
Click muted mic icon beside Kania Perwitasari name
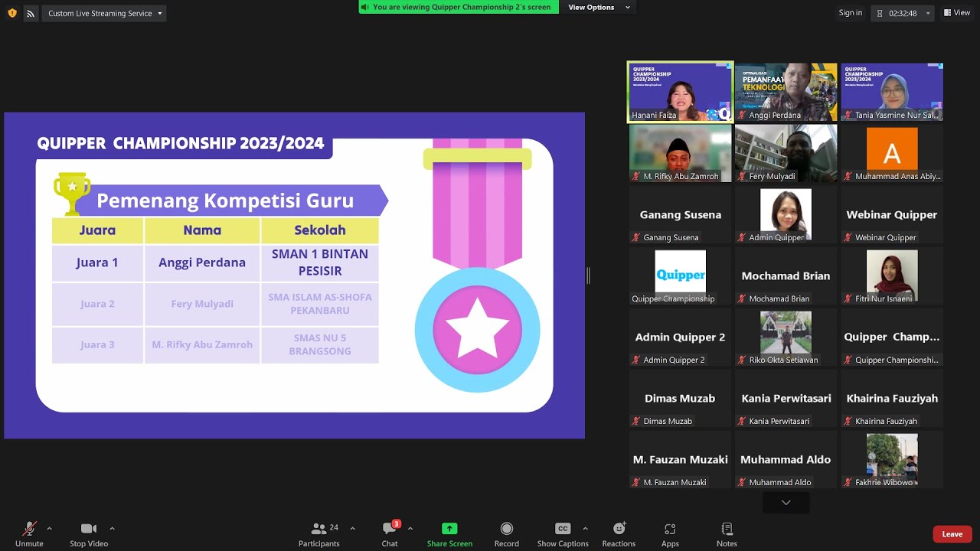pyautogui.click(x=742, y=421)
